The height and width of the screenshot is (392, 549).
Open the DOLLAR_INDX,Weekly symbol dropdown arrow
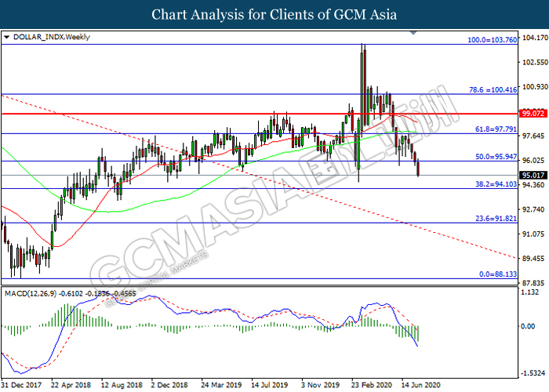(6, 37)
